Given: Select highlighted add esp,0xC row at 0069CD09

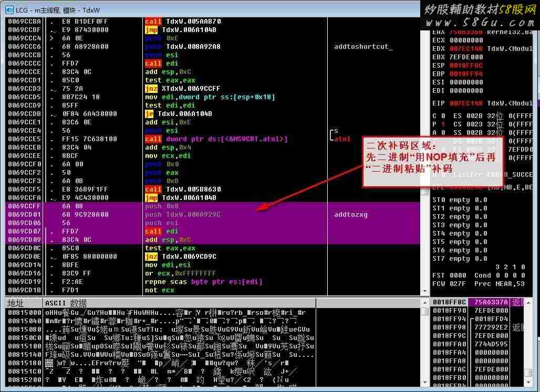Looking at the screenshot, I should pos(213,240).
